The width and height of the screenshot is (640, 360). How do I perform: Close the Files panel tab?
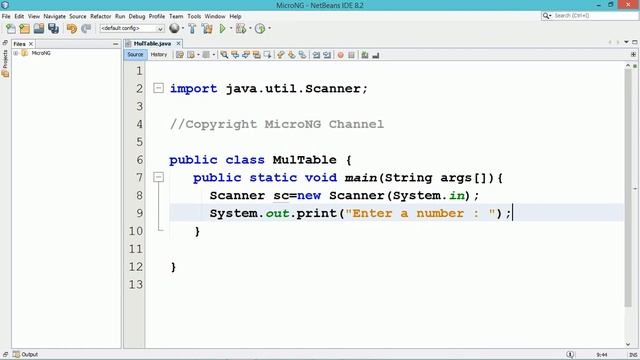[x=31, y=44]
